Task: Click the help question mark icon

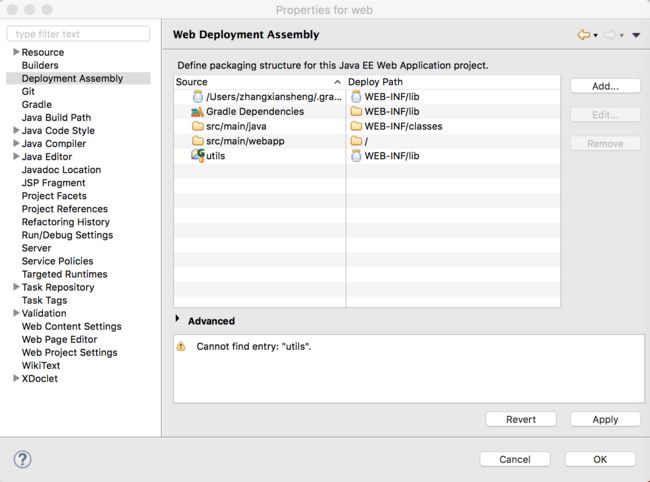Action: [x=22, y=459]
